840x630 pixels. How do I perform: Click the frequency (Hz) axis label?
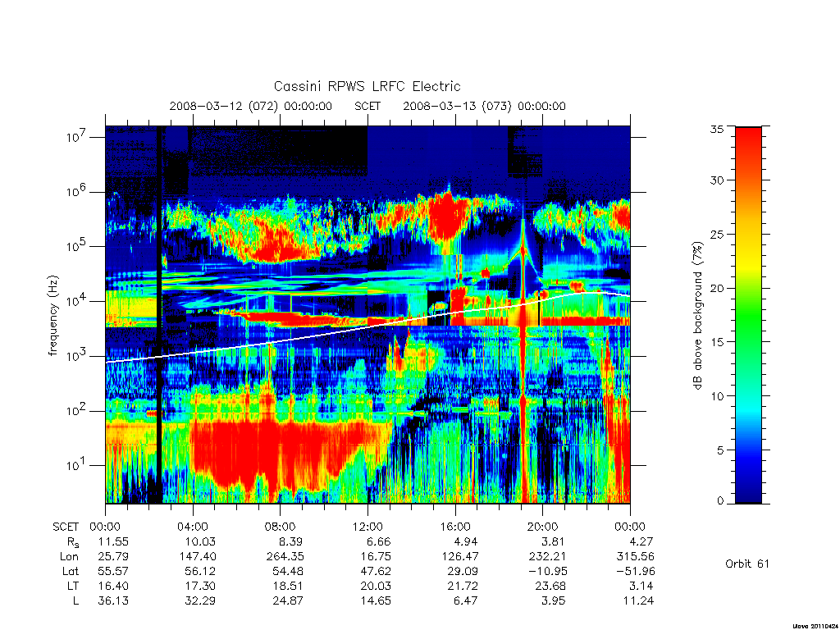tap(53, 316)
